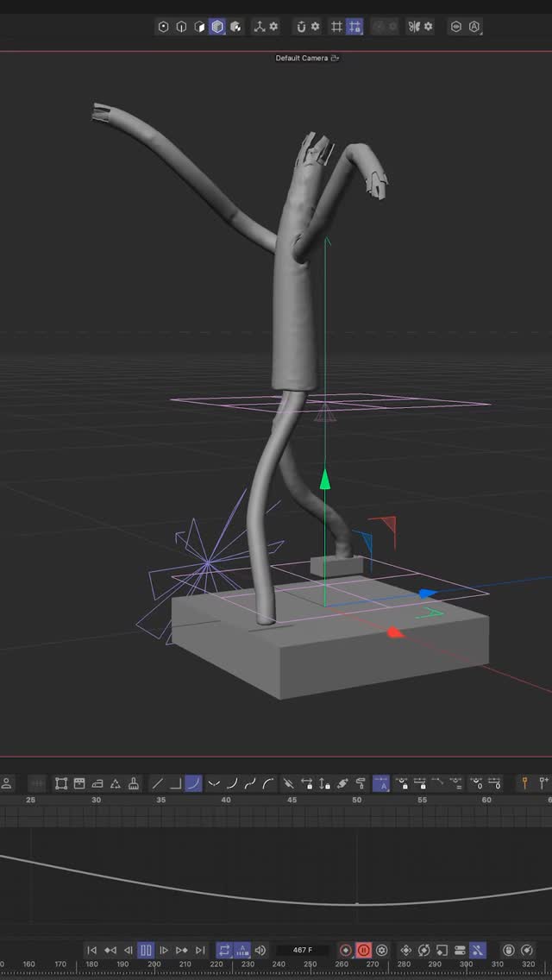Select the Points mode hexagon icon
552x980 pixels.
pos(163,27)
